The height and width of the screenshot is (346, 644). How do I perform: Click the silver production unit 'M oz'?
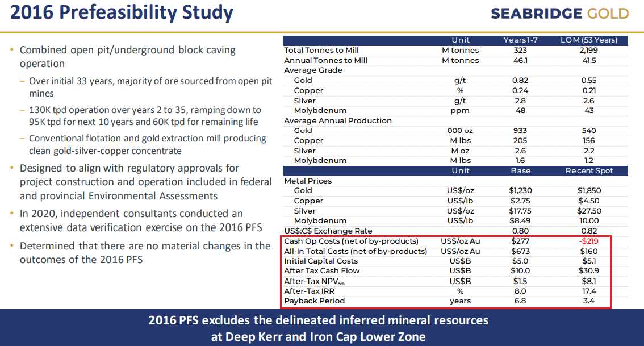pos(460,151)
